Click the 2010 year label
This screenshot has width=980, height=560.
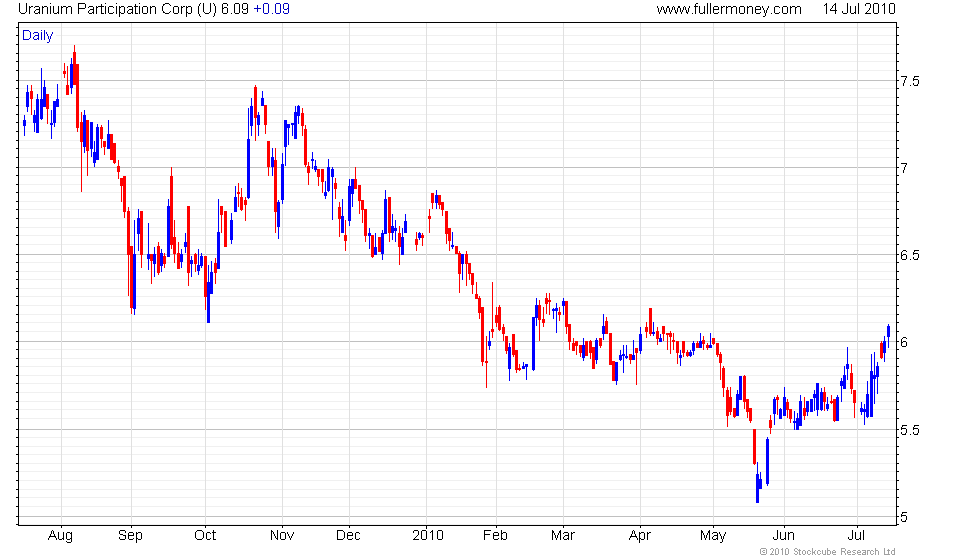[x=428, y=536]
